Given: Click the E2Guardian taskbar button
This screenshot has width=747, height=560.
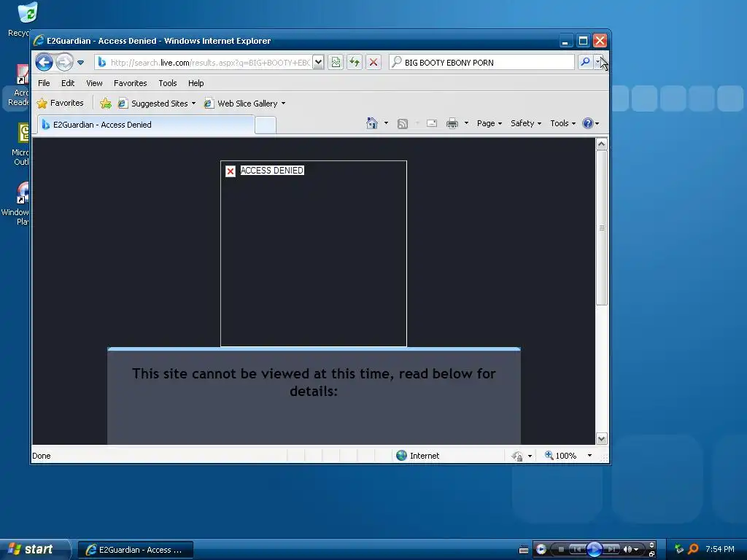Looking at the screenshot, I should tap(136, 550).
